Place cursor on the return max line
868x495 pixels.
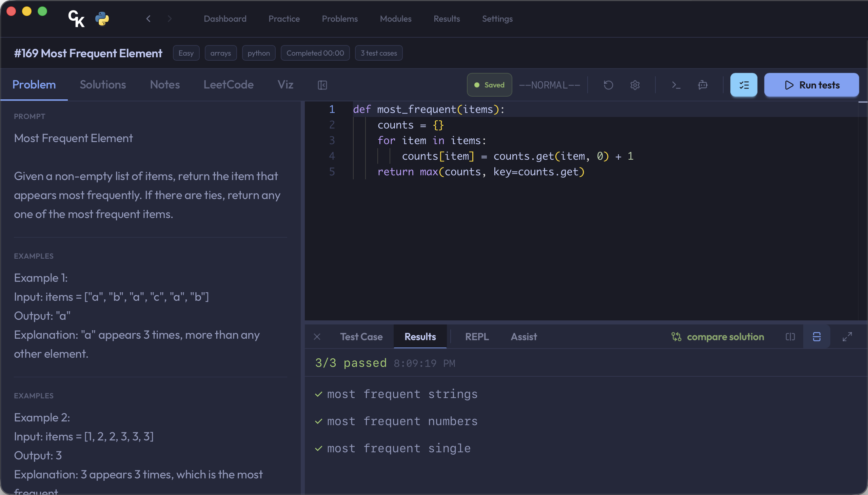point(481,172)
